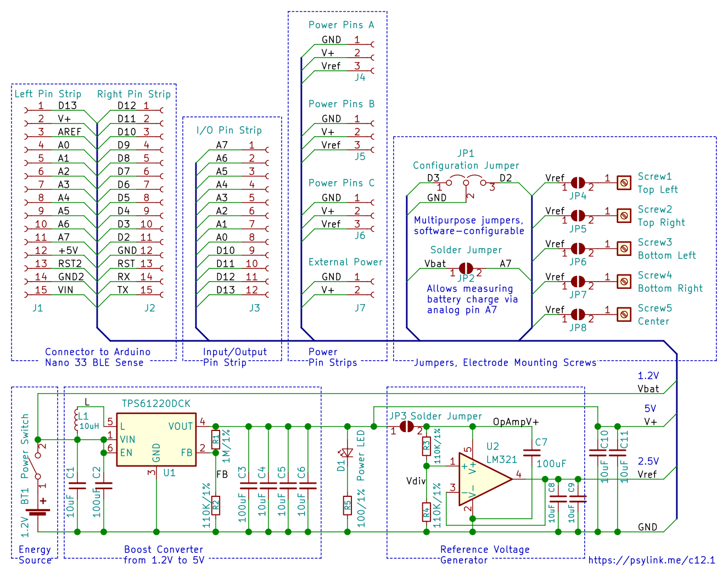728x577 pixels.
Task: Select the 'Allows measuring battery charge' note
Action: click(x=472, y=299)
